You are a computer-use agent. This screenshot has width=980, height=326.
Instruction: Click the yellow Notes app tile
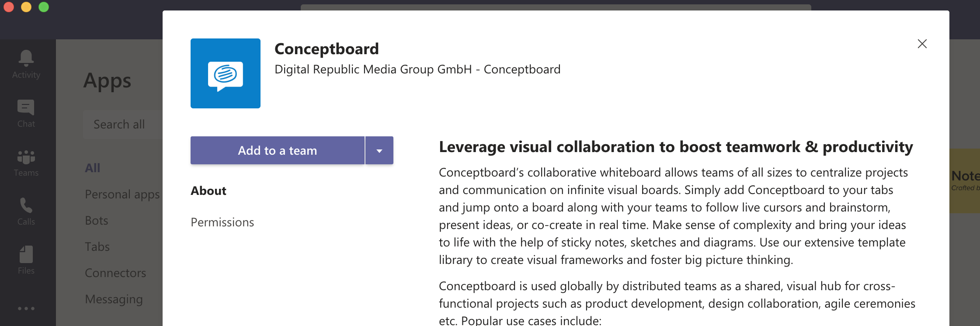coord(965,181)
